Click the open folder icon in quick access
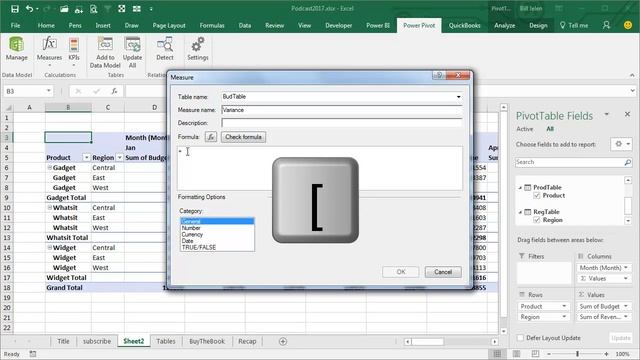The image size is (640, 360). click(64, 9)
